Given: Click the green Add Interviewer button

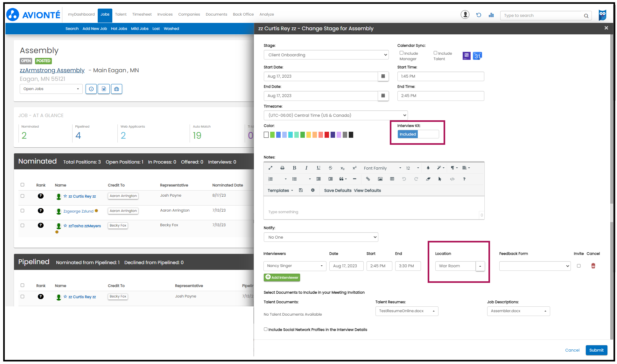Looking at the screenshot, I should [x=282, y=277].
